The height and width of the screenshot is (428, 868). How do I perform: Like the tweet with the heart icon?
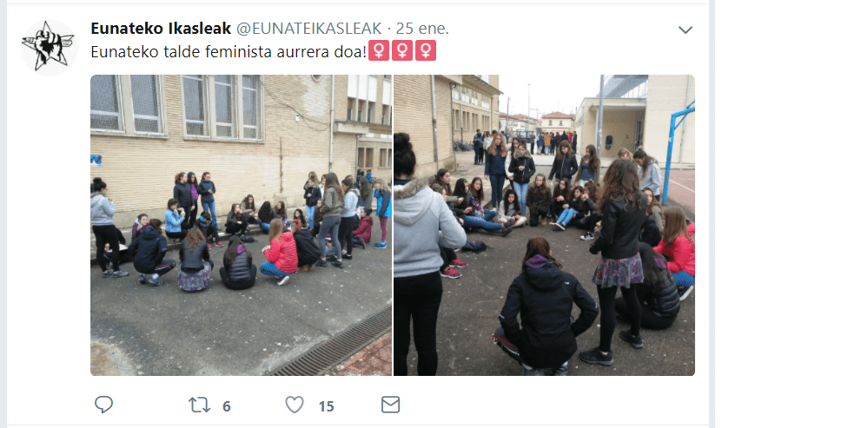[295, 405]
